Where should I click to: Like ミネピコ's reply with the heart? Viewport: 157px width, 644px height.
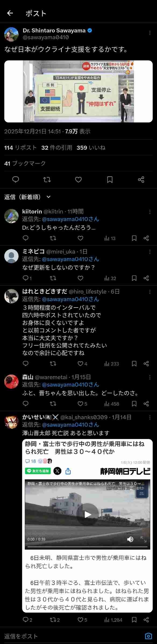tap(80, 278)
